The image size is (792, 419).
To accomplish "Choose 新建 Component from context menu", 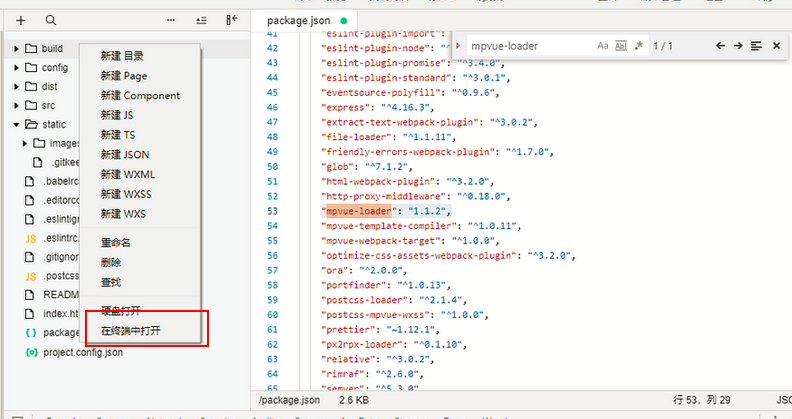I will (140, 95).
